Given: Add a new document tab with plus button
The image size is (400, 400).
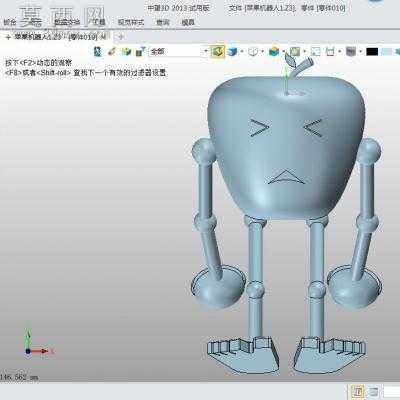Looking at the screenshot, I should click(121, 37).
